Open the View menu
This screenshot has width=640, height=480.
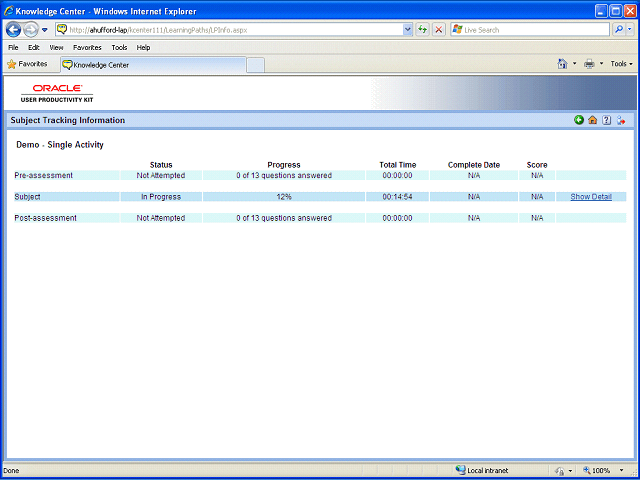56,47
